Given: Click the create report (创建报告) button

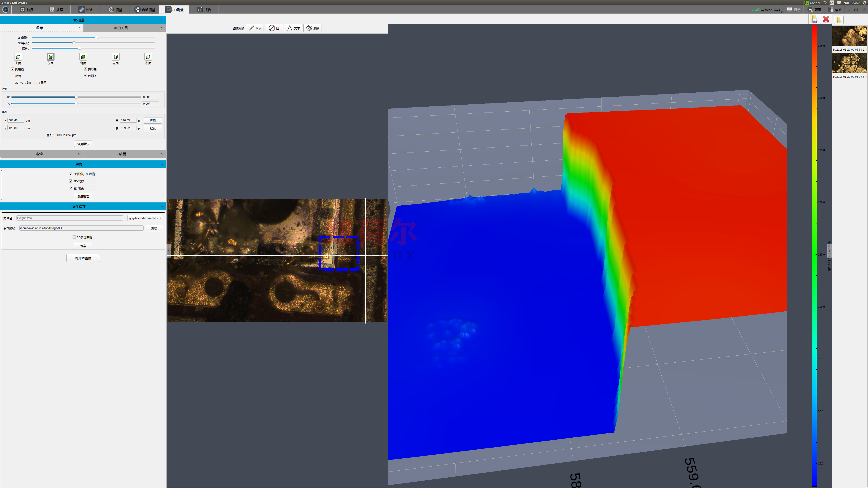Looking at the screenshot, I should pos(83,196).
